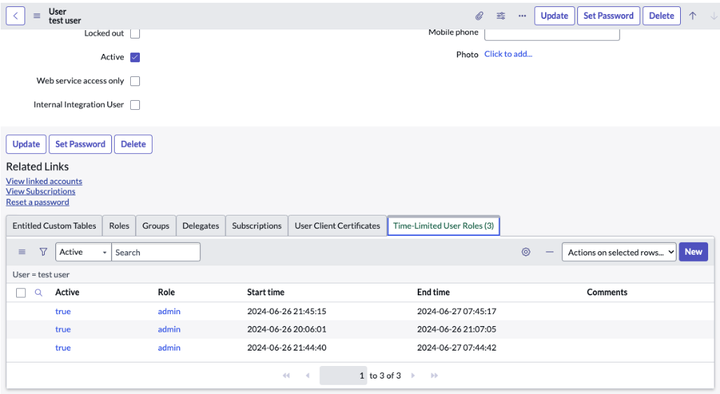Open the more options ellipsis
720x394 pixels.
point(522,16)
